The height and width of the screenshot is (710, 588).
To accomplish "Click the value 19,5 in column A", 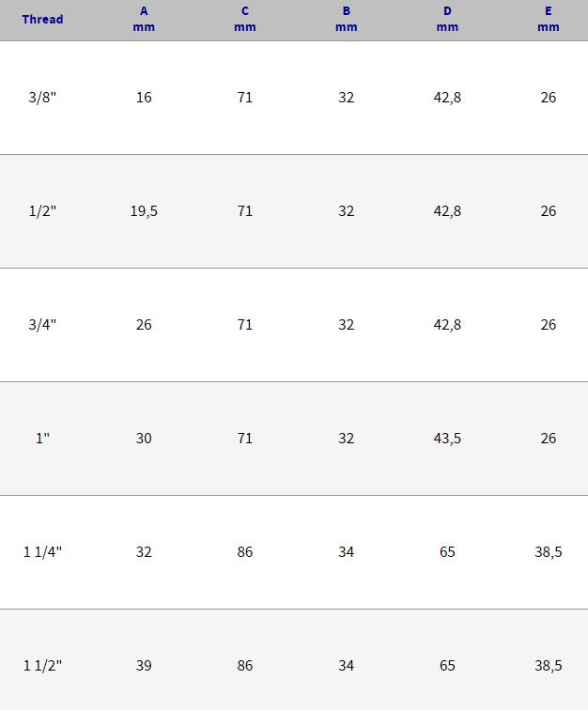I will pyautogui.click(x=144, y=211).
